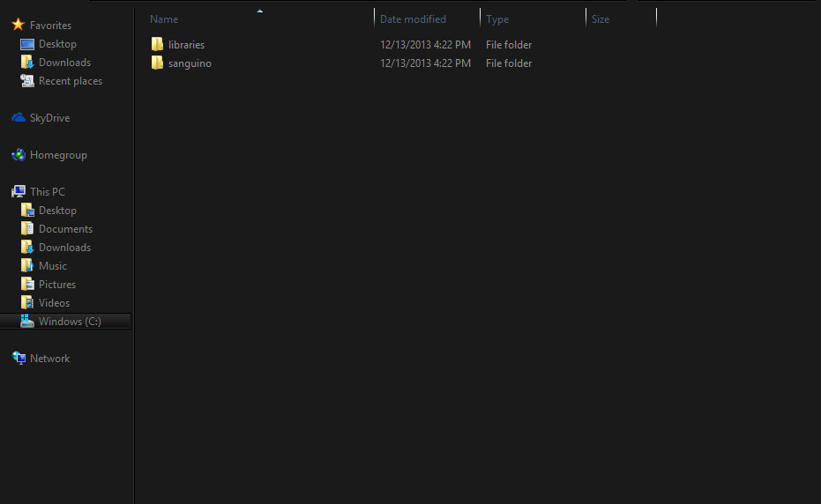
Task: Click sanguino date 12/13/2013 4:22 PM
Action: click(x=425, y=63)
